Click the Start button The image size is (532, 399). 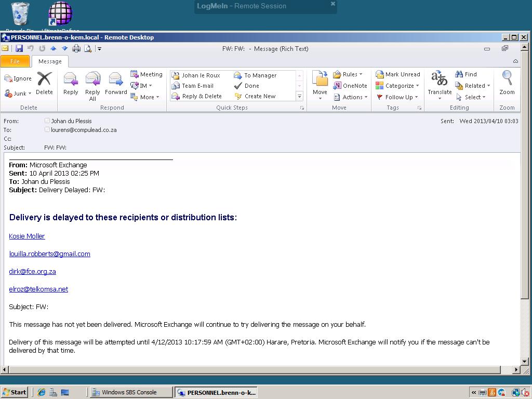(x=15, y=392)
